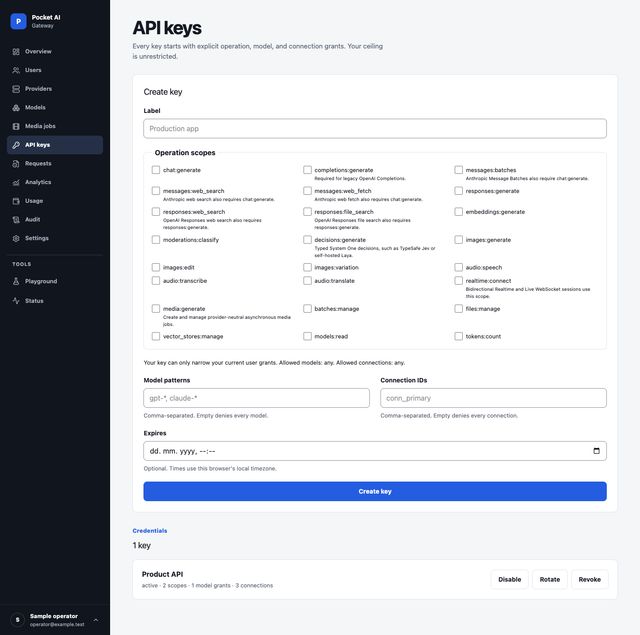
Task: Toggle the tokens:count checkbox
Action: tap(459, 336)
